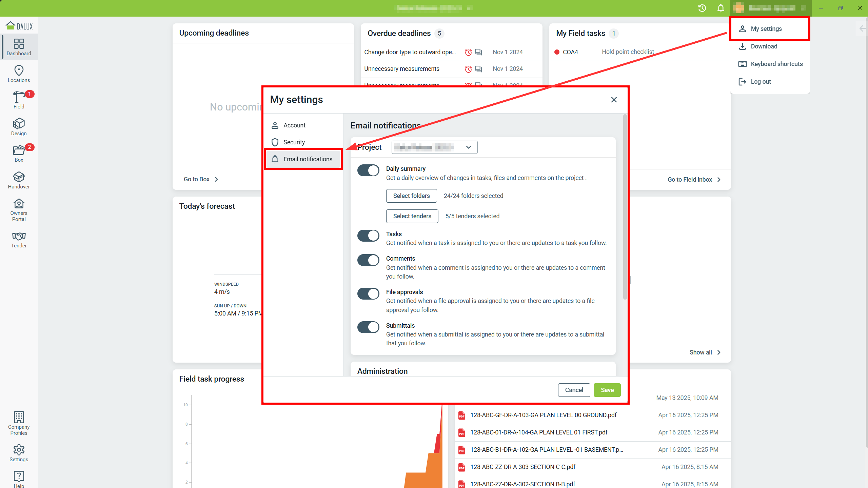The image size is (868, 488).
Task: Choose Keyboard shortcuts from user menu
Action: click(x=776, y=64)
